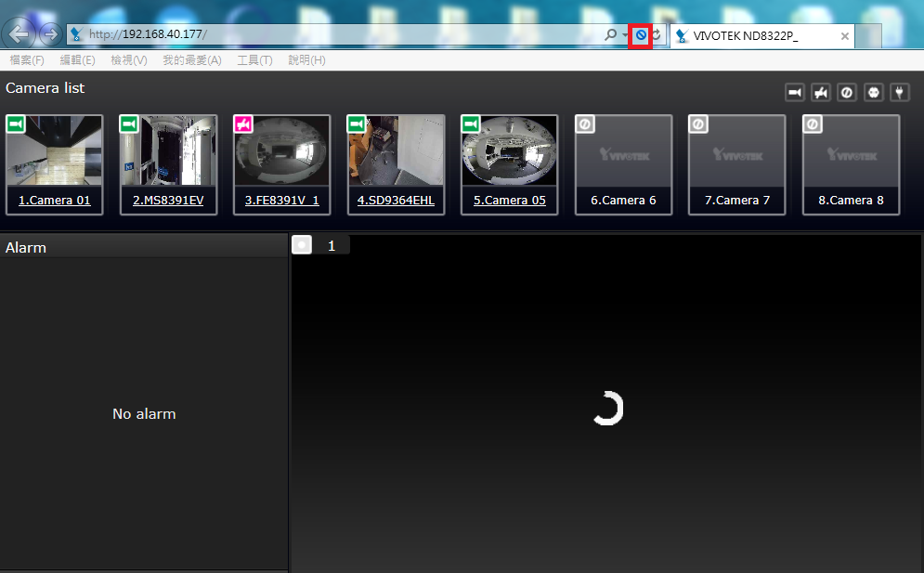Click the crossed-out camera filter icon

tap(821, 92)
